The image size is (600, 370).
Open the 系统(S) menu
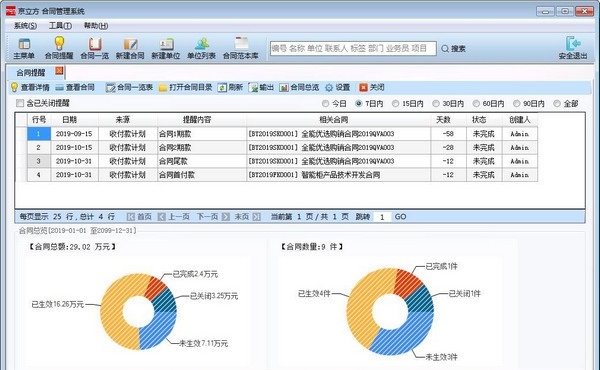[25, 26]
